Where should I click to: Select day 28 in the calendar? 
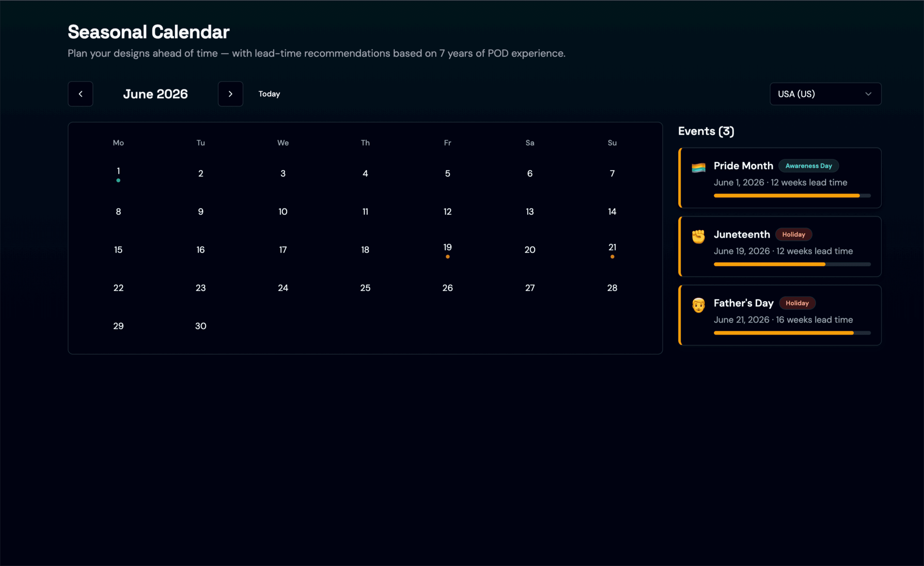tap(612, 288)
